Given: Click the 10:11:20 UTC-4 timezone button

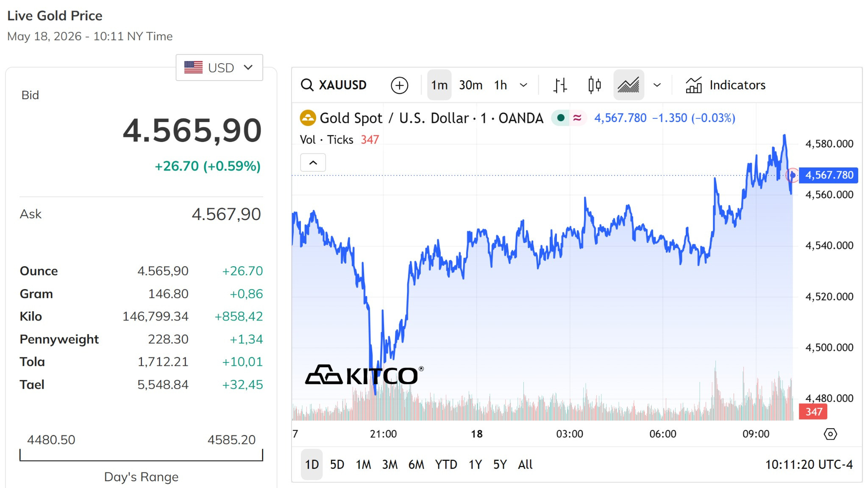Looking at the screenshot, I should click(809, 465).
